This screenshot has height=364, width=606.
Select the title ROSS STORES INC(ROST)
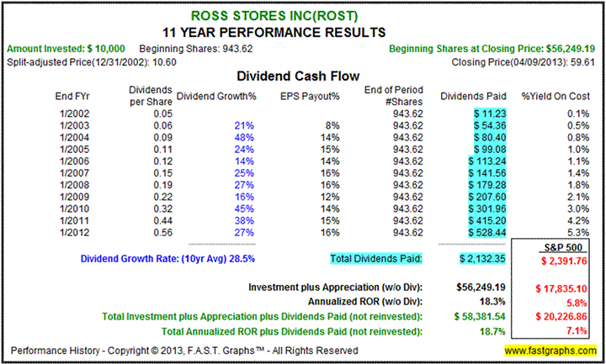(x=274, y=16)
